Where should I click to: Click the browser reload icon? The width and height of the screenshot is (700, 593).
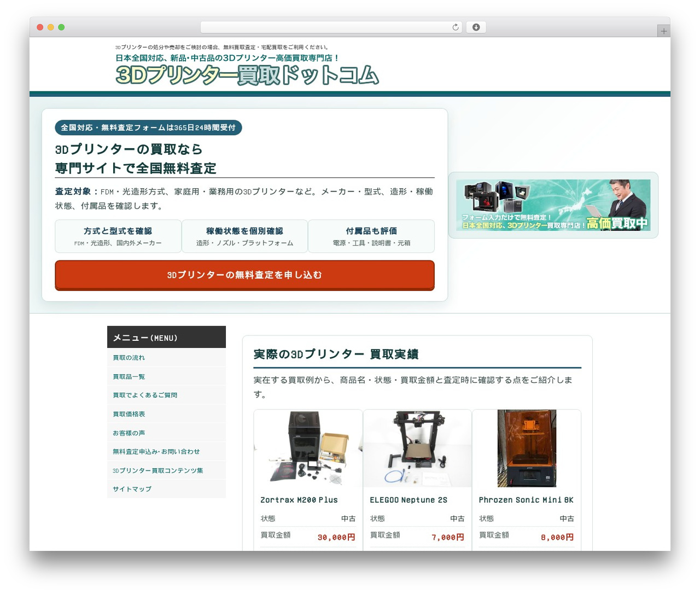456,27
